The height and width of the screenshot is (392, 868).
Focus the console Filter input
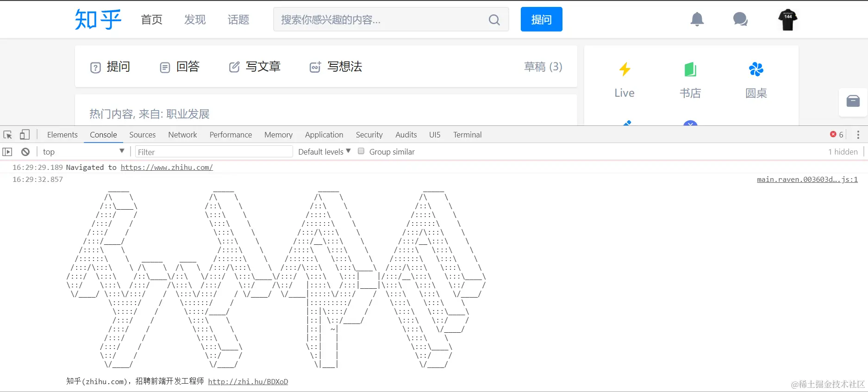[214, 152]
